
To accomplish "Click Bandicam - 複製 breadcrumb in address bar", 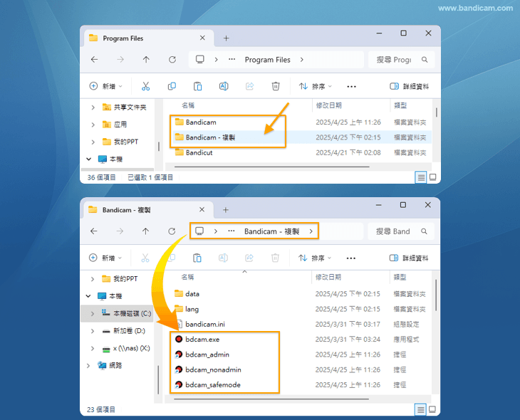I will (x=272, y=231).
